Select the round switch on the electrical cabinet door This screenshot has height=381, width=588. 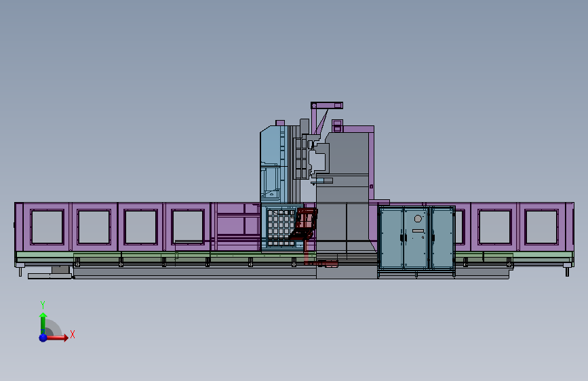pyautogui.click(x=418, y=218)
